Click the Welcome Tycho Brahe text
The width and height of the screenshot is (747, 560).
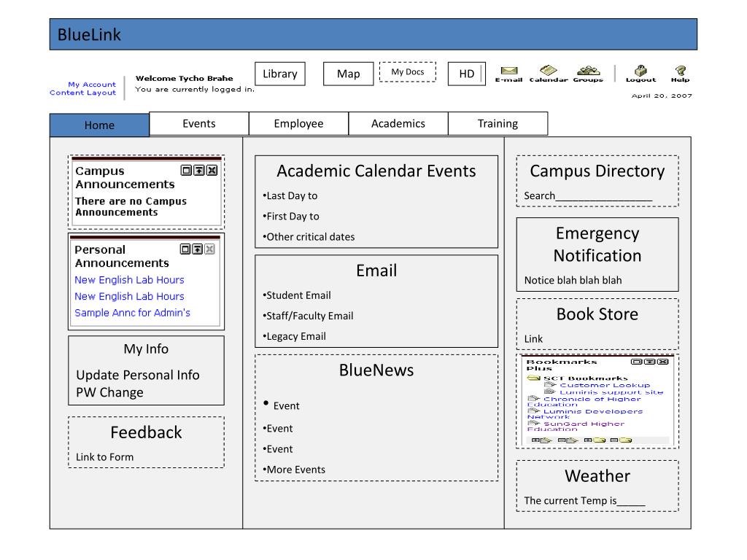point(185,78)
